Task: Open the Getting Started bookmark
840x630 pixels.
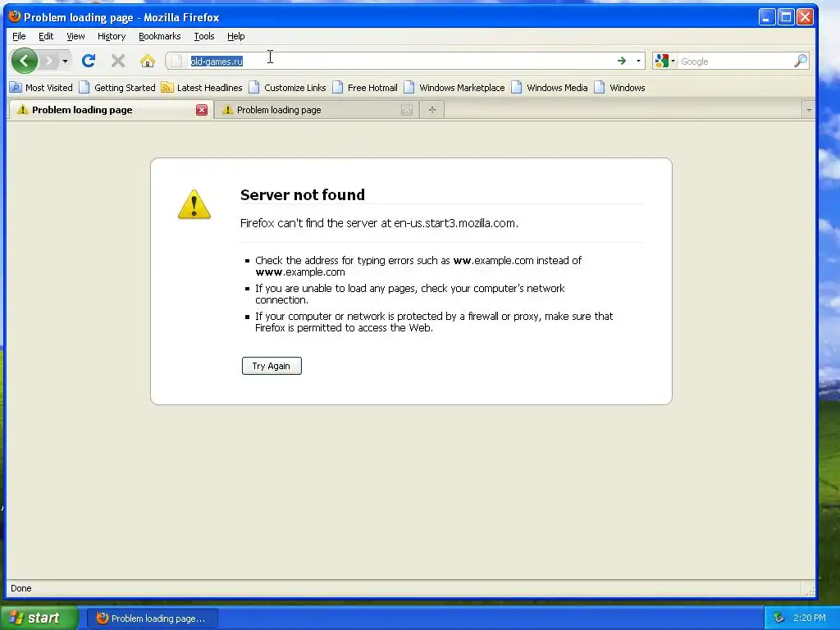Action: pos(117,87)
